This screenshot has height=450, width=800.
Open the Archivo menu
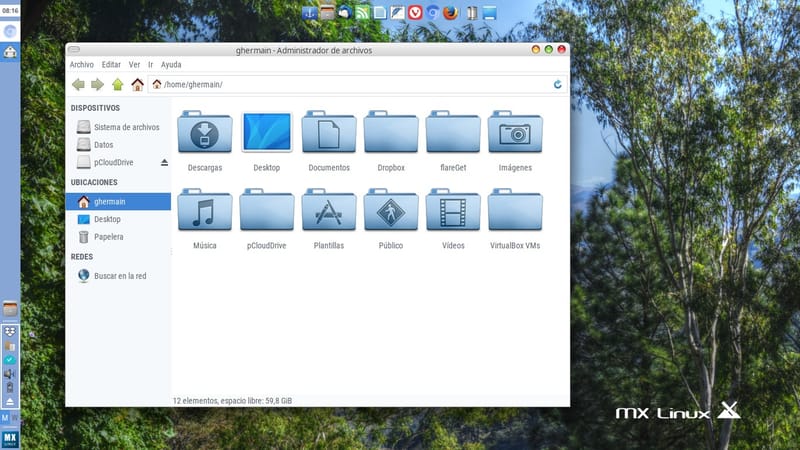tap(82, 65)
